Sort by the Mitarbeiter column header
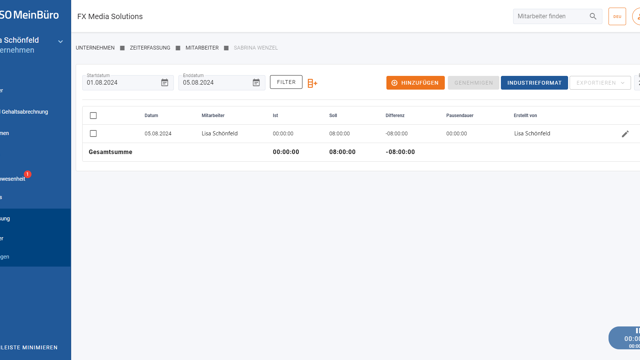Screen dimensions: 640x360 [x=213, y=116]
